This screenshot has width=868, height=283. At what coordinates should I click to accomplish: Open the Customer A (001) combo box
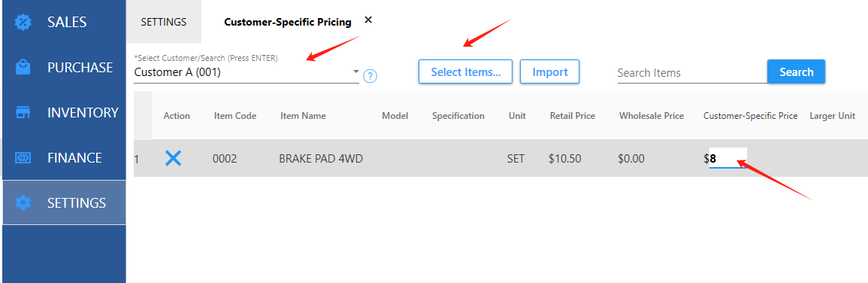point(246,72)
